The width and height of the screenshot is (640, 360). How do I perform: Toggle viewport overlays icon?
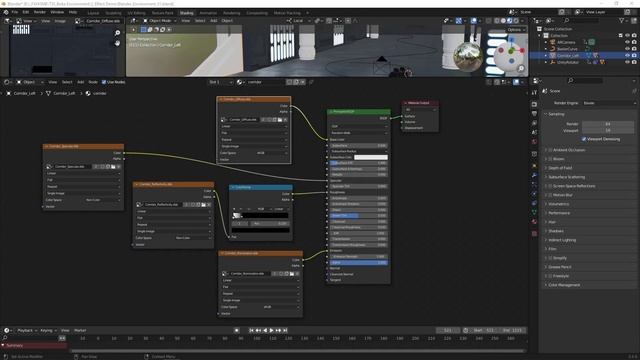point(473,20)
